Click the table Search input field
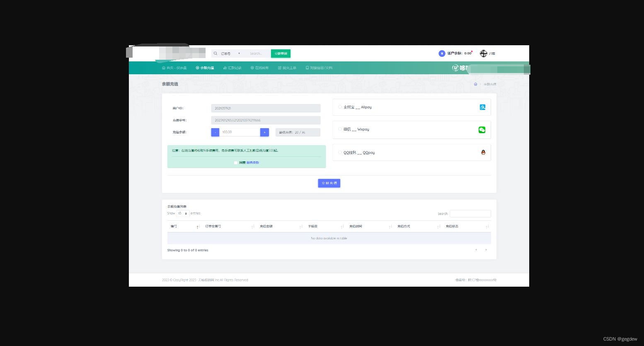Viewport: 644px width, 346px height. coord(470,214)
